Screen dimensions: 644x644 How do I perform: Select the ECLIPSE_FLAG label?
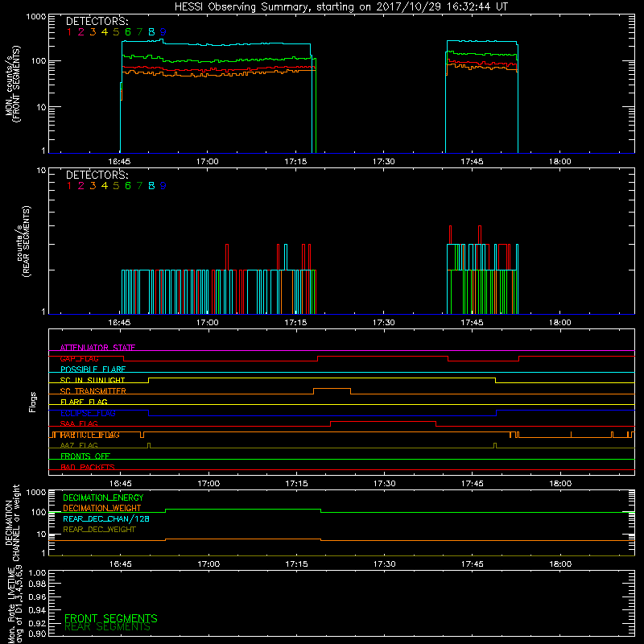pos(88,413)
